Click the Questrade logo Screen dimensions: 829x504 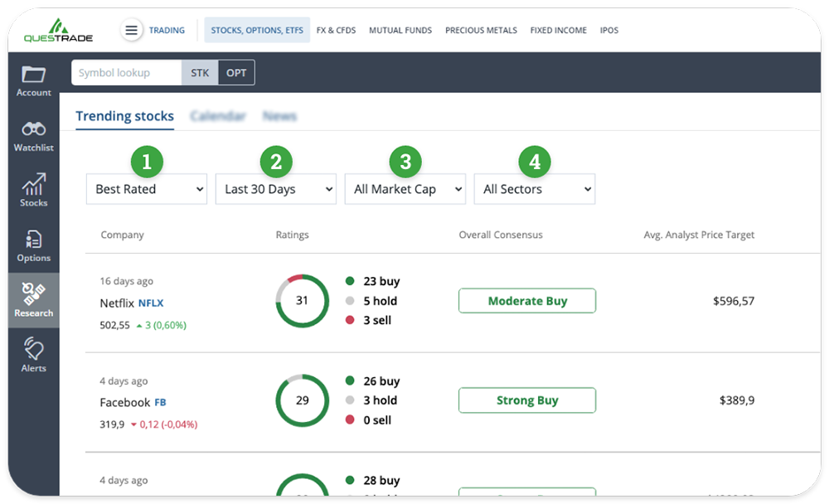[57, 29]
